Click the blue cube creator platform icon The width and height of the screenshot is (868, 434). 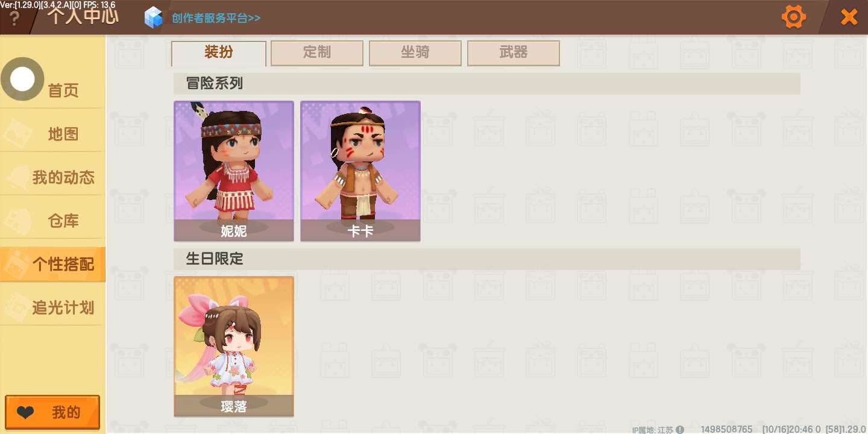click(x=154, y=17)
